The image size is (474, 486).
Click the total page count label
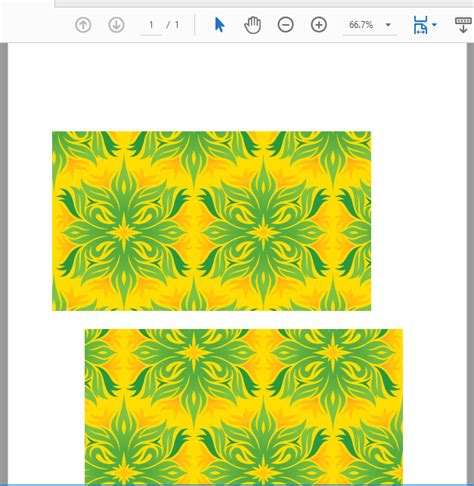[173, 25]
